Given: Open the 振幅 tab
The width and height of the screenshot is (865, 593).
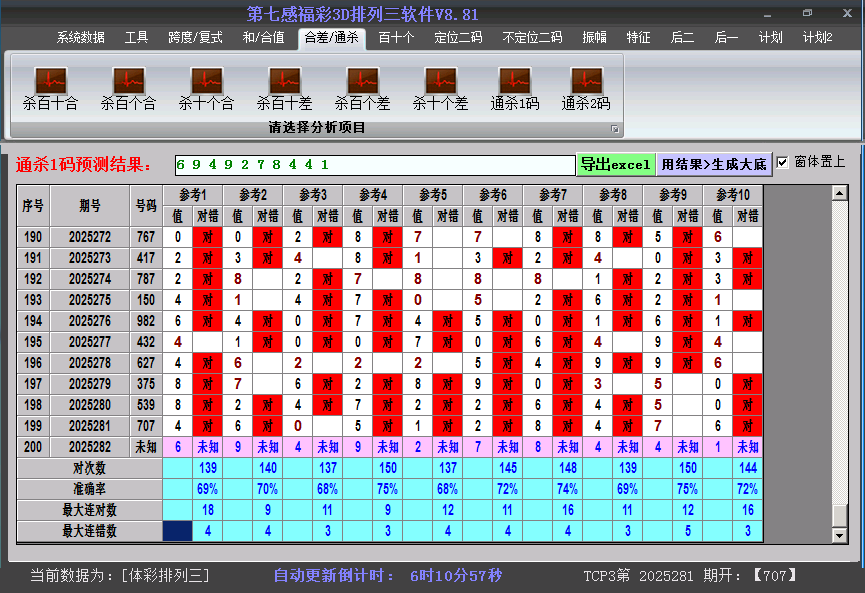Looking at the screenshot, I should coord(594,38).
